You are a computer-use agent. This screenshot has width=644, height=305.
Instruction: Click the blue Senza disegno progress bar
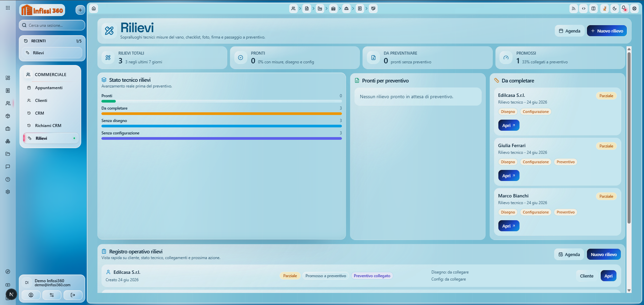tap(221, 126)
